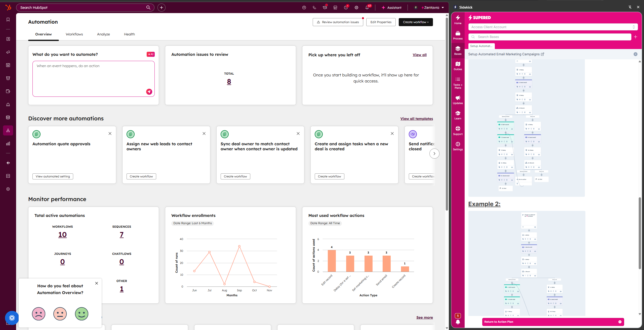Click the phone calling icon in top bar

point(314,8)
